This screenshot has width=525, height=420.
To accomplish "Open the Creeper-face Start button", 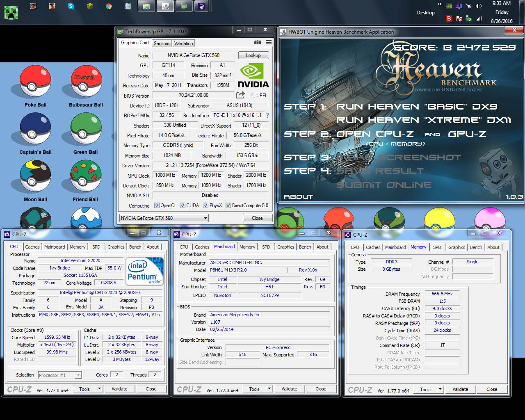I will [x=11, y=13].
